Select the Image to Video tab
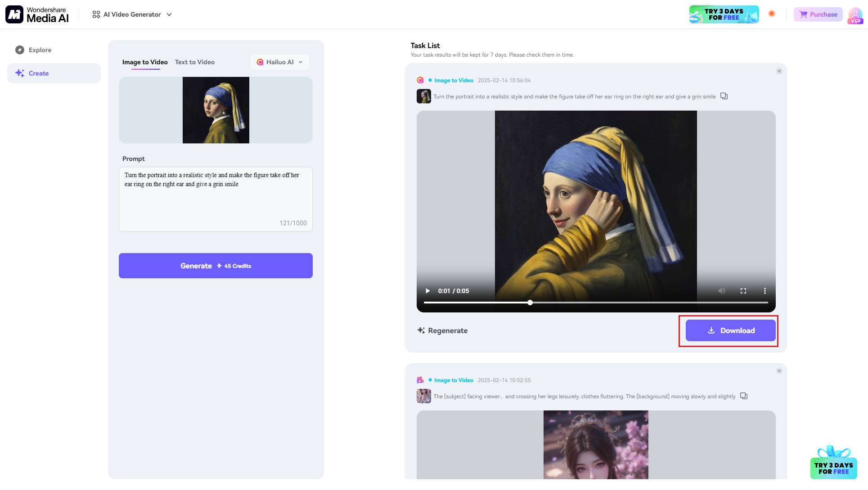The image size is (868, 490). point(144,62)
